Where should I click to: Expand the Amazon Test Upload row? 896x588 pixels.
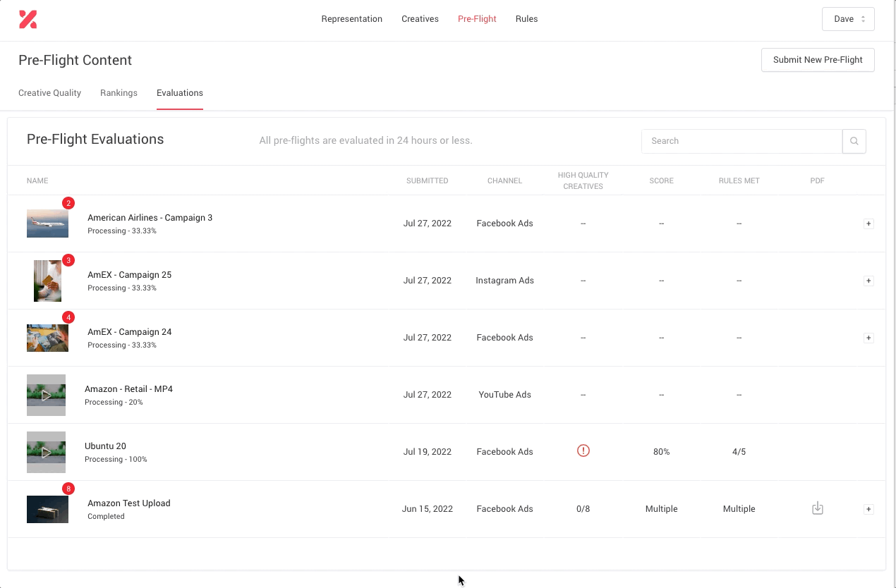point(868,509)
